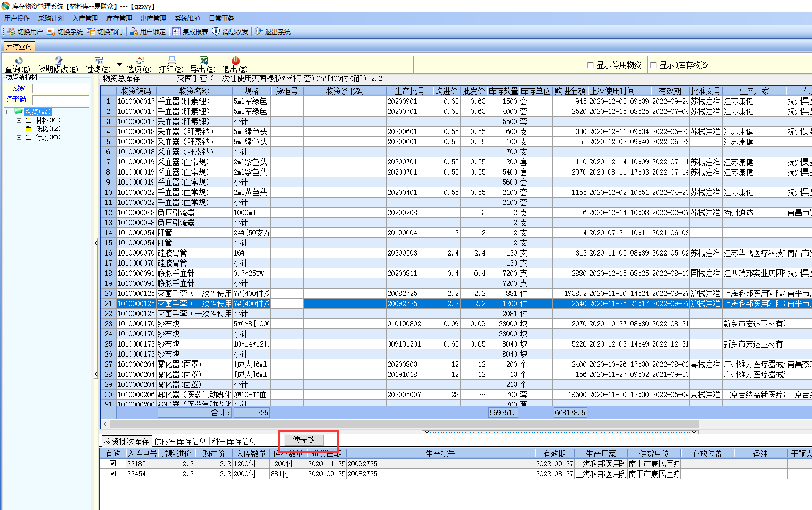
Task: Open the 效期修改 expiry edit tool
Action: point(58,61)
